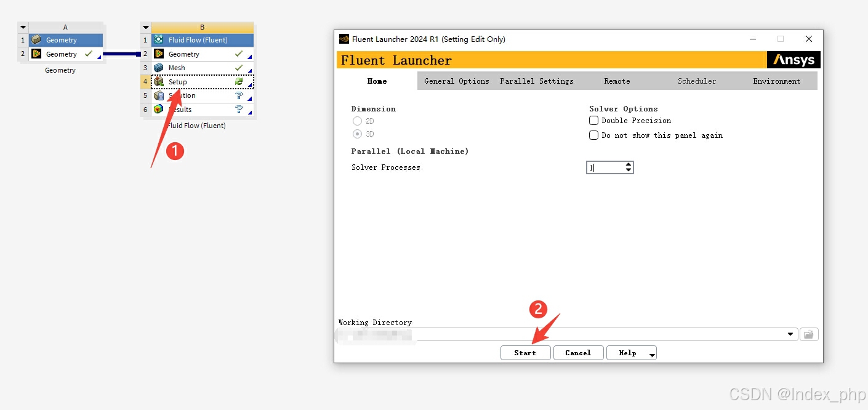Click the Mesh cell icon

pos(158,68)
